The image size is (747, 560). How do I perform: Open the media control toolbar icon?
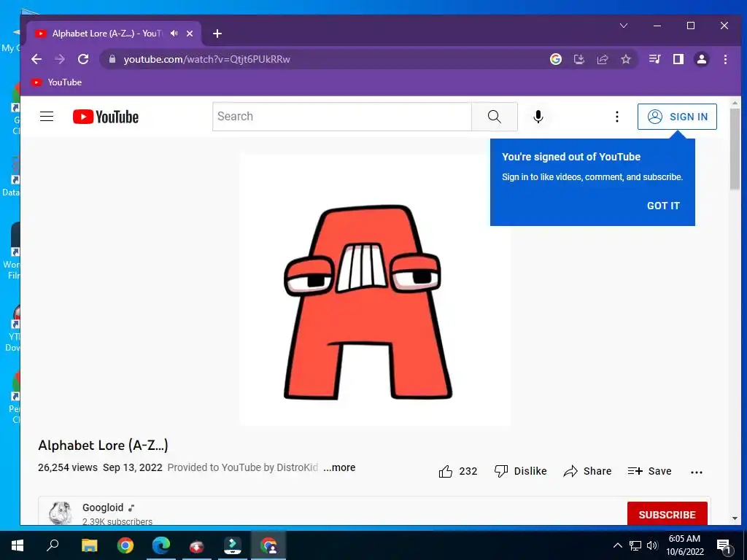pyautogui.click(x=654, y=59)
